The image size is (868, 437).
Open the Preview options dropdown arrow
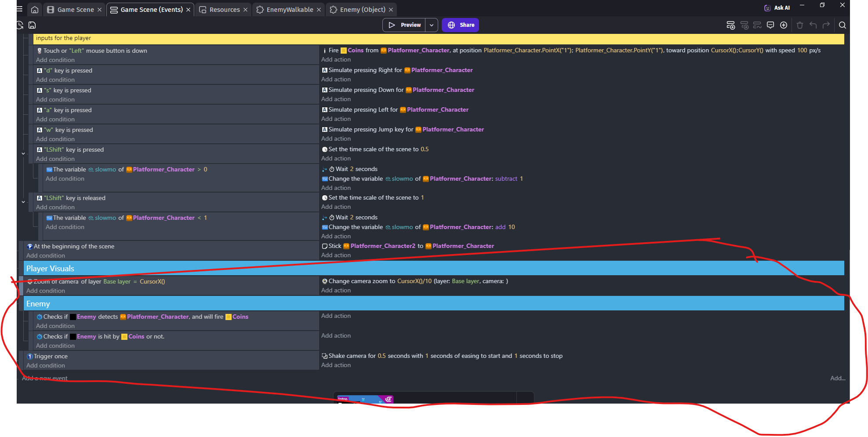(432, 25)
